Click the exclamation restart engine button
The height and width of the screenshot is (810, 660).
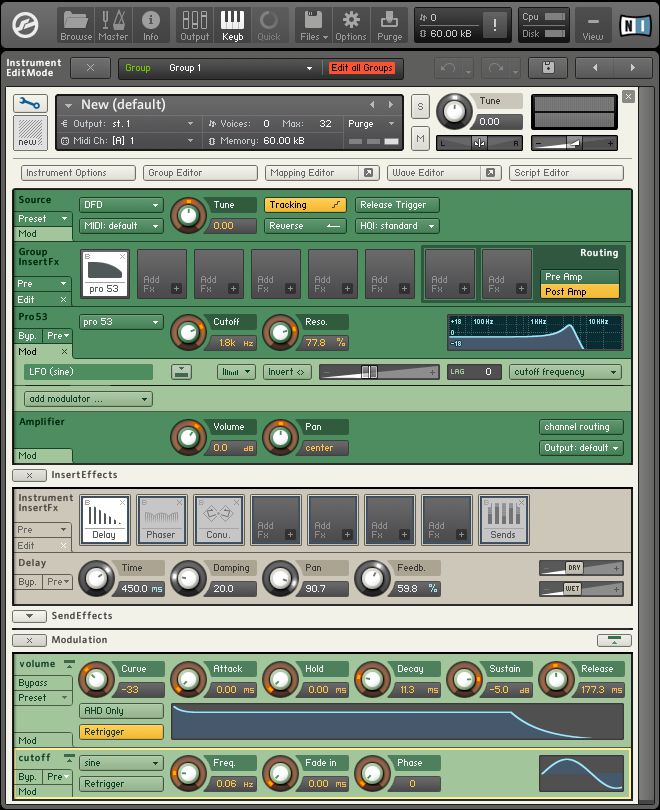495,25
